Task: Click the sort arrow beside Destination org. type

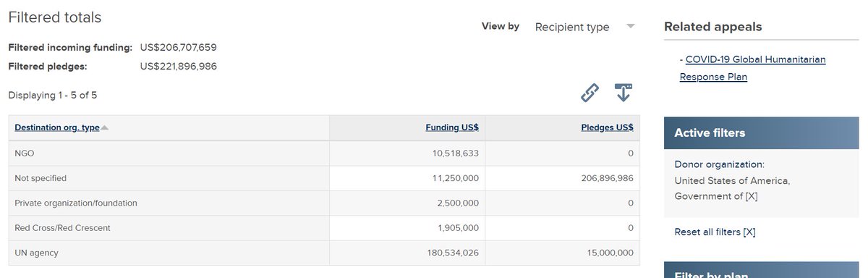Action: (105, 127)
